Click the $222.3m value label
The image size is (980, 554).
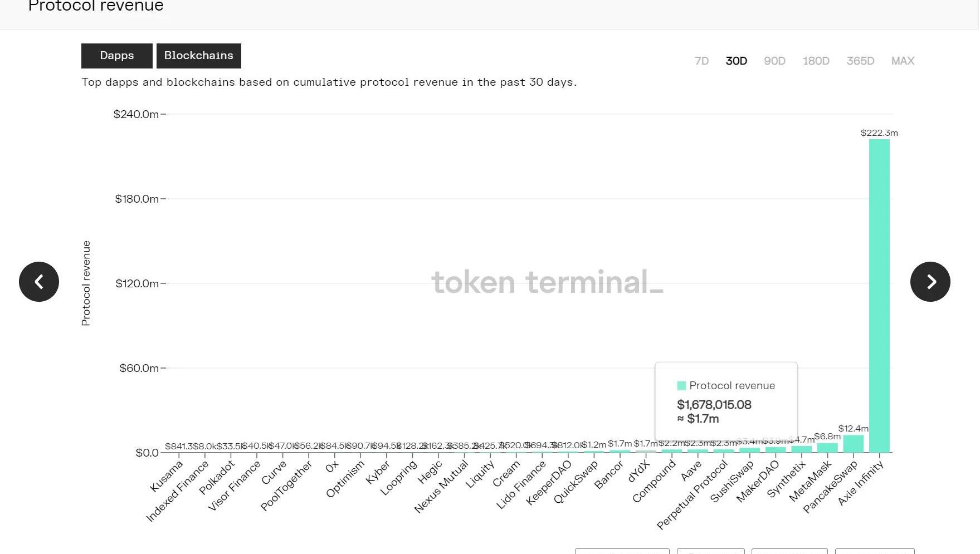coord(879,133)
